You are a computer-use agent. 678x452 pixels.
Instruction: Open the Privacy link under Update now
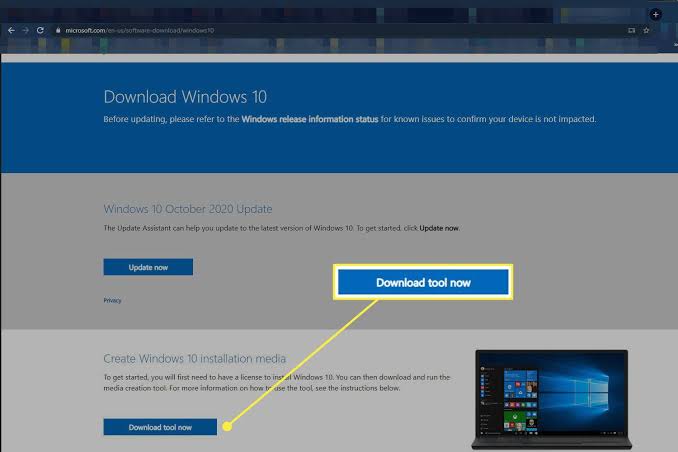click(x=112, y=300)
